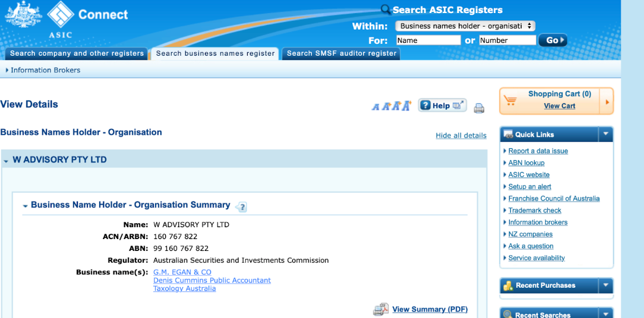Open Search business names register tab
644x318 pixels.
click(x=215, y=53)
